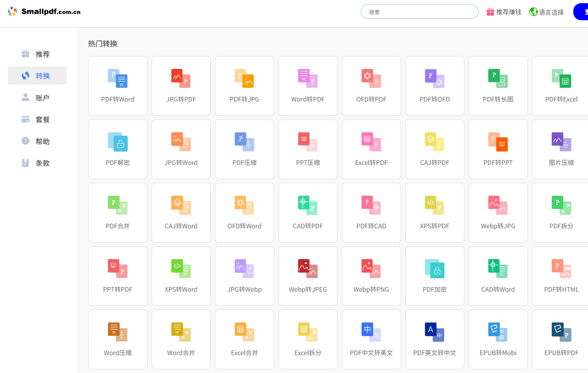Select the Excel拆分 split icon
The height and width of the screenshot is (373, 588).
[308, 332]
